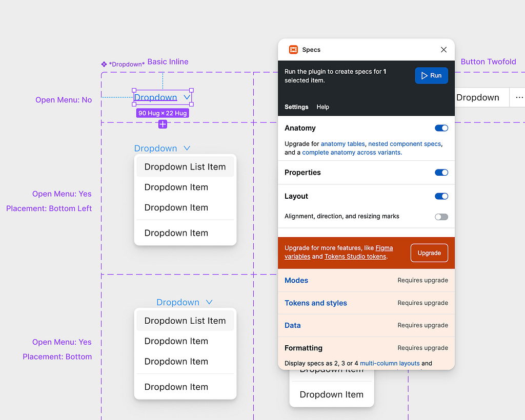Open the Dropdown chevron in Placement: Bottom variant

pos(209,302)
